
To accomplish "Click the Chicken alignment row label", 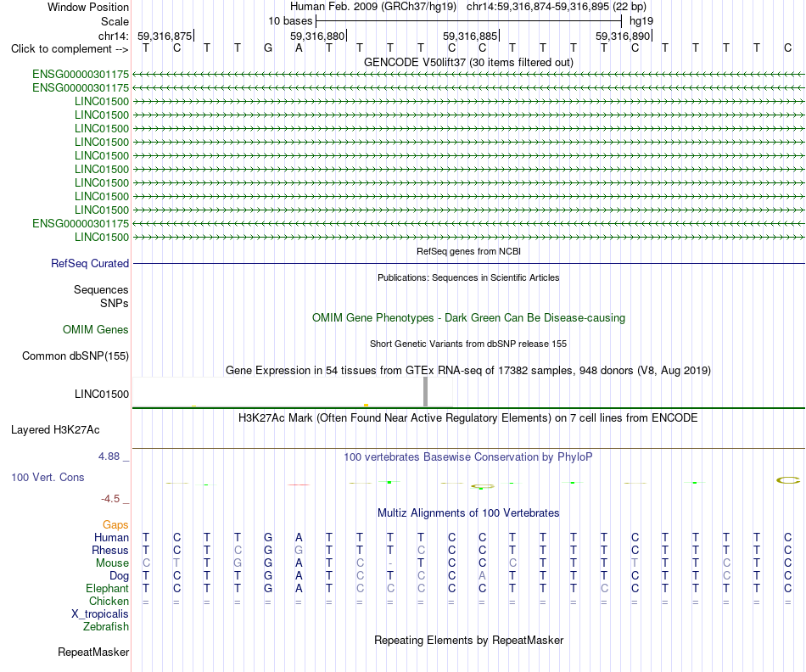I will coord(109,601).
